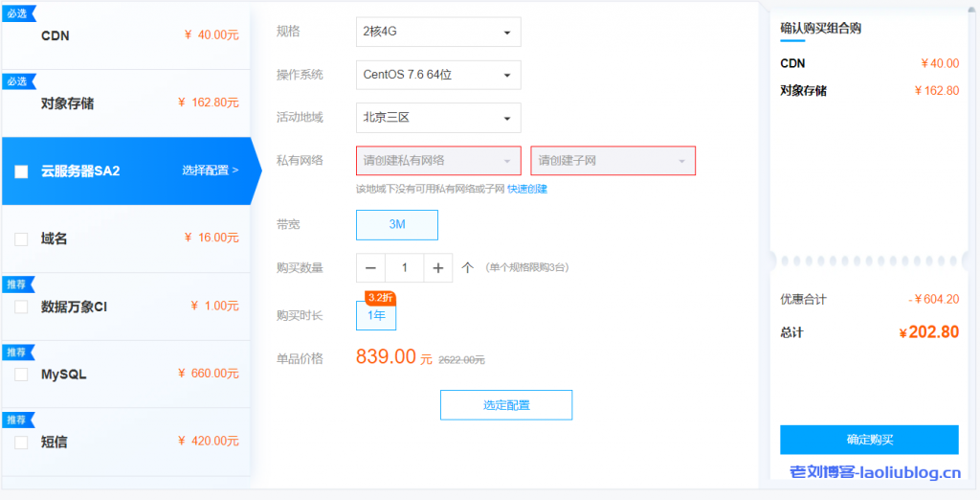Select the CDN product item
Screen dimensions: 980x500
point(124,35)
